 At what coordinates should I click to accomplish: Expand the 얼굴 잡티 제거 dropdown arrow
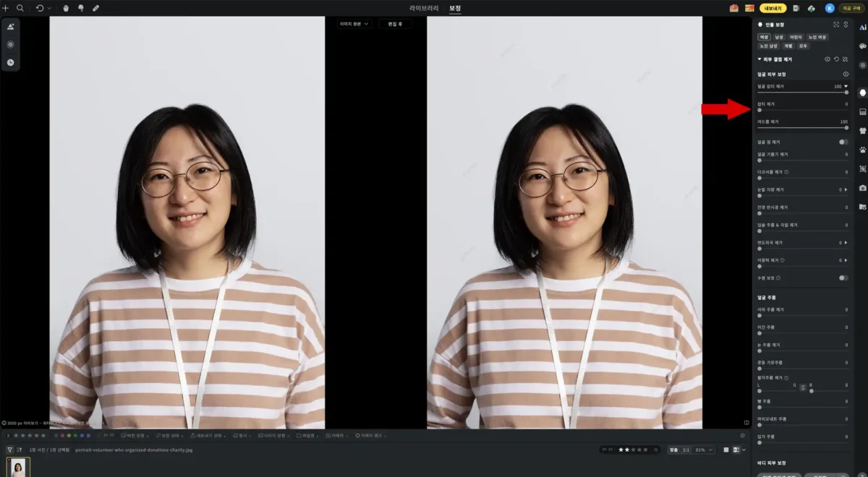(846, 86)
